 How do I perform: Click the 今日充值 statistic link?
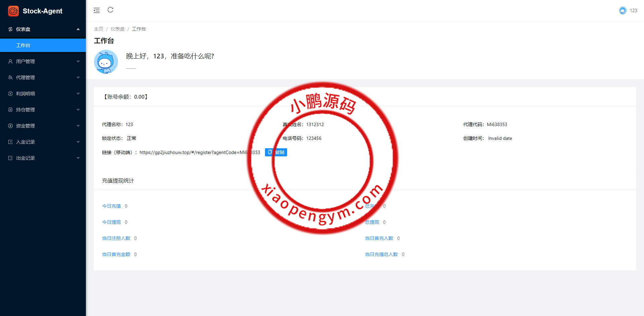[111, 206]
